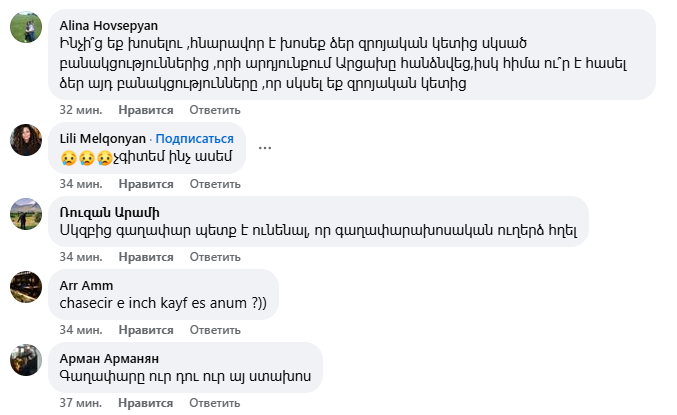Image resolution: width=677 pixels, height=415 pixels.
Task: Open Arr Amm's profile avatar
Action: (x=26, y=287)
